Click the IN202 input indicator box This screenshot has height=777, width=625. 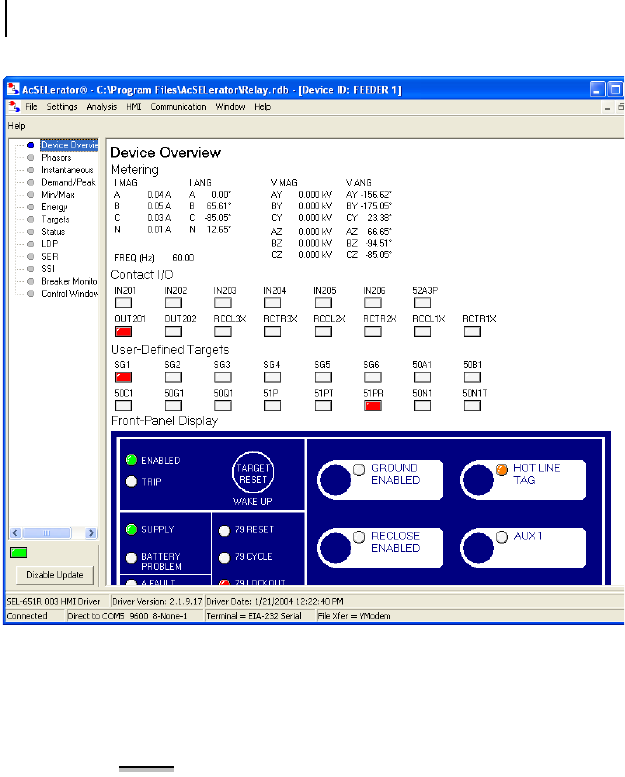173,303
